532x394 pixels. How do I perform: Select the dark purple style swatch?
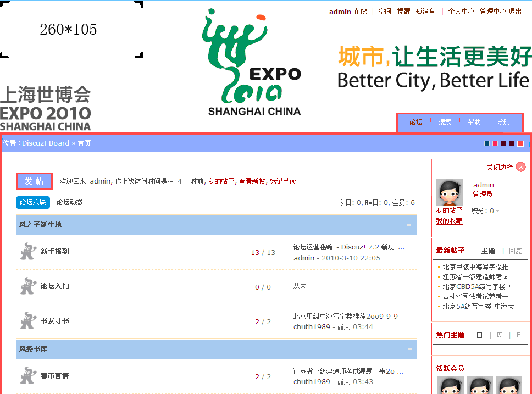point(503,143)
